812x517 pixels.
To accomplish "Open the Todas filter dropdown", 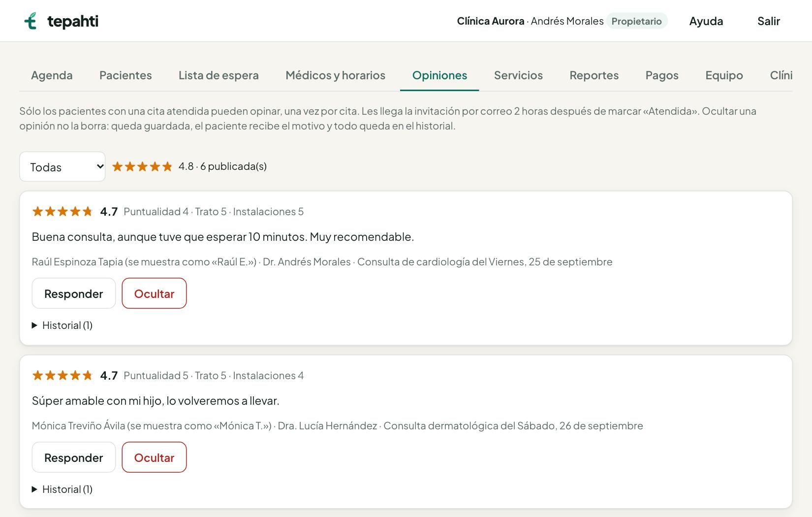I will coord(62,166).
